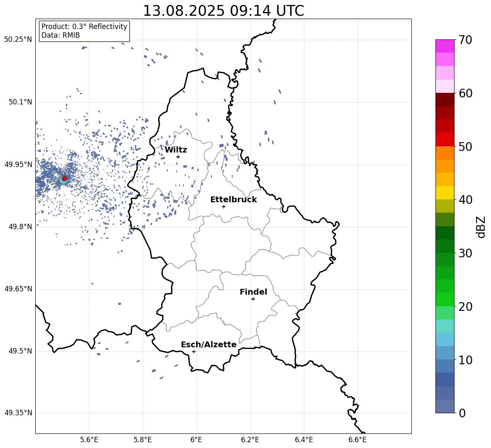Click the 50.1°N latitude label
The width and height of the screenshot is (491, 448).
point(20,102)
